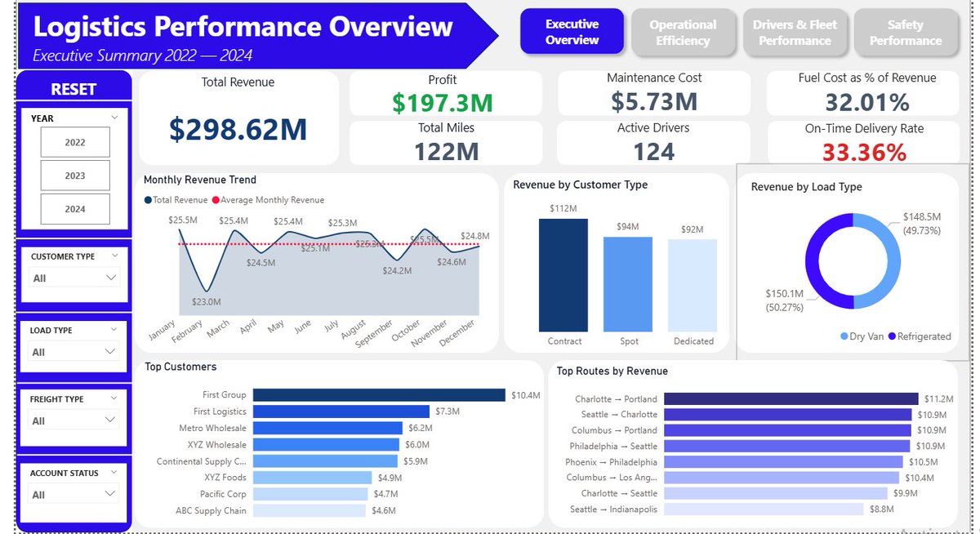Select the Charlotte → Seattle route bar
Viewport: 980px width, 534px height.
(776, 493)
